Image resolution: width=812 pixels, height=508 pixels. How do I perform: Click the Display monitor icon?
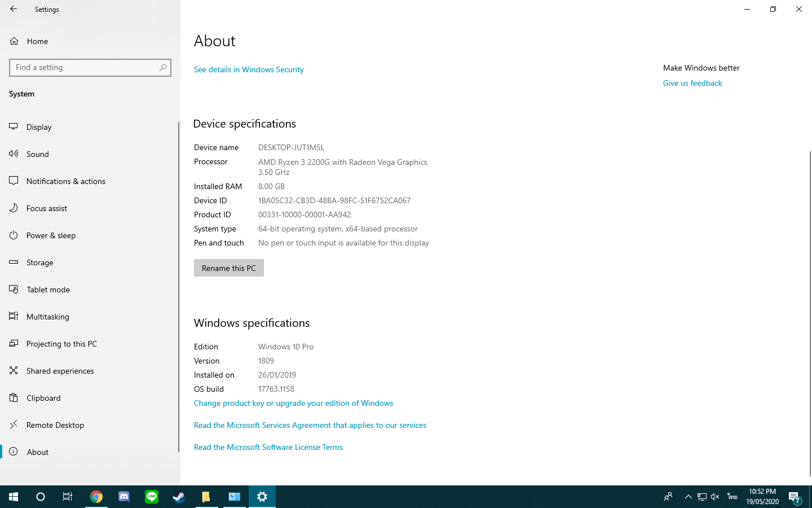(14, 127)
